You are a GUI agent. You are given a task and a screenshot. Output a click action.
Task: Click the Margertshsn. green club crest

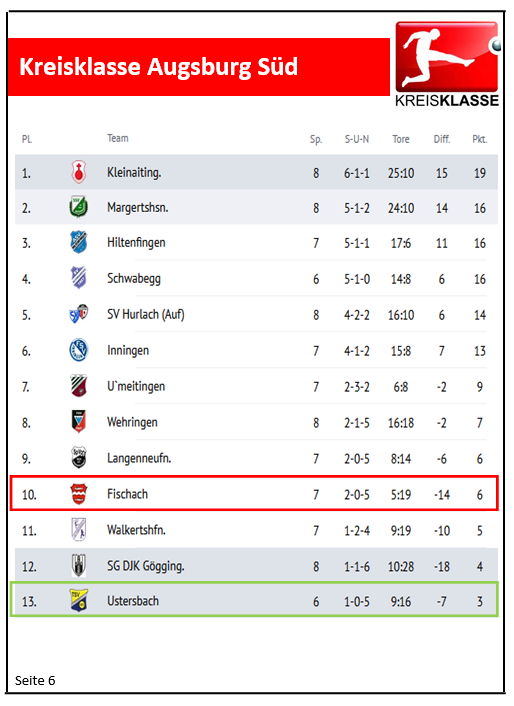coord(79,207)
